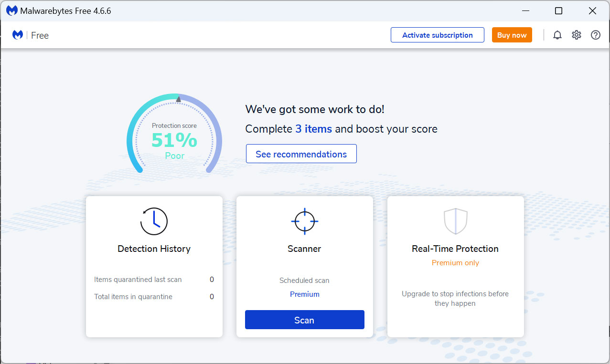
Task: Open the help question mark icon
Action: coord(596,35)
